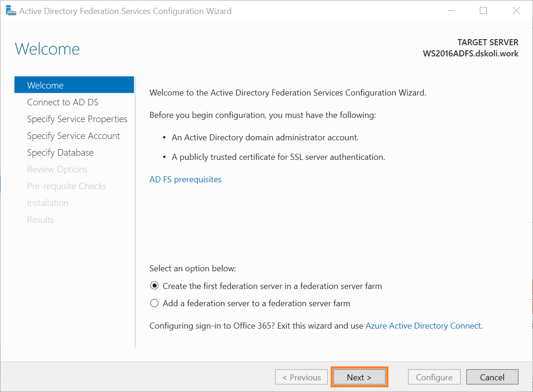Screen dimensions: 533x392
Task: Open Specify Service Properties step
Action: click(77, 119)
